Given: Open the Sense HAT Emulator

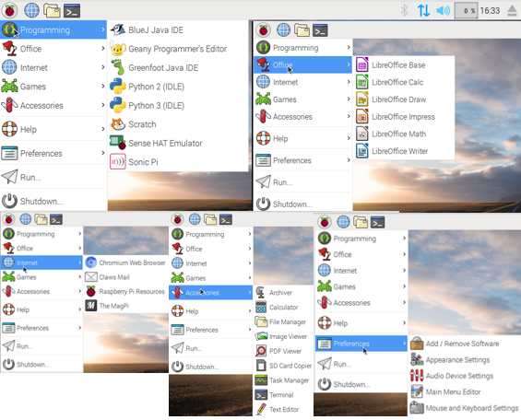Looking at the screenshot, I should 178,144.
